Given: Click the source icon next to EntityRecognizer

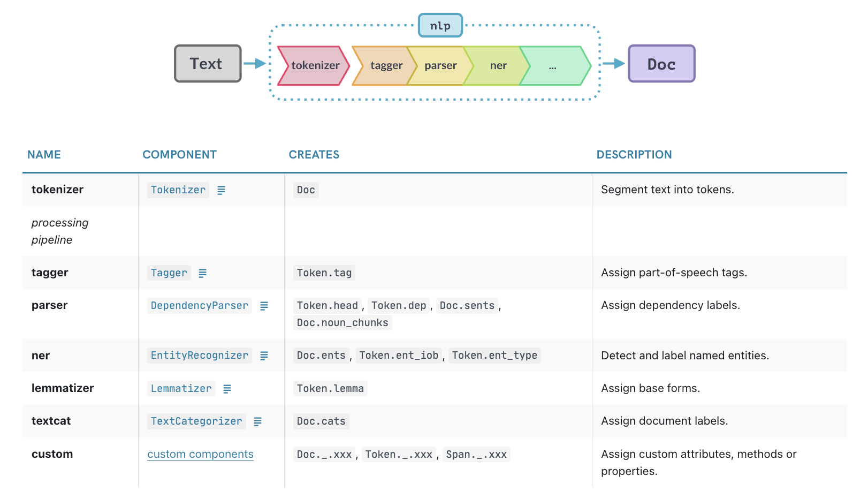Looking at the screenshot, I should 264,356.
